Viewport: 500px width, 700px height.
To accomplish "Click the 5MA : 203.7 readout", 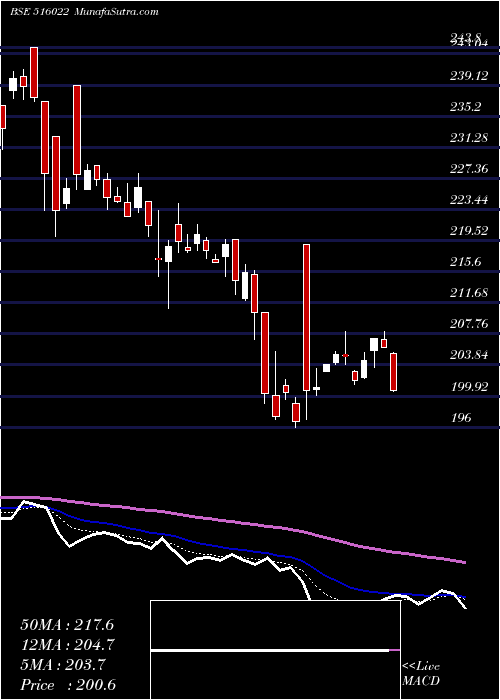I will (x=62, y=665).
